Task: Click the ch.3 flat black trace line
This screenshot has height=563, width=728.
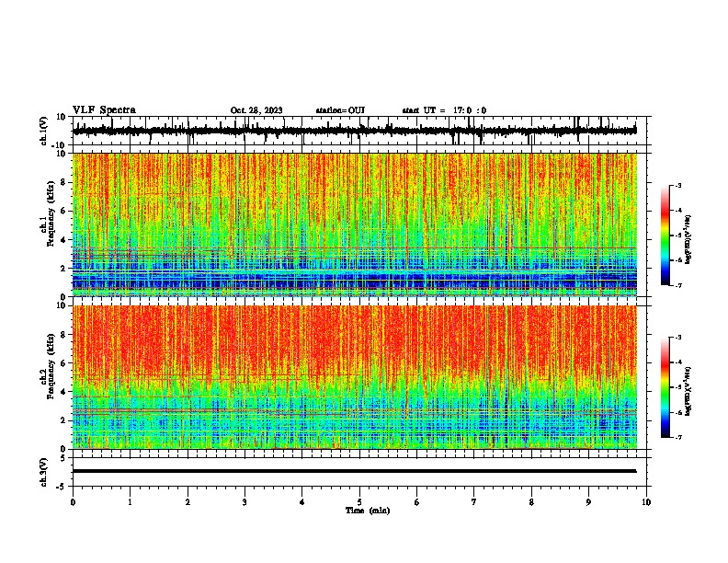Action: pyautogui.click(x=355, y=471)
